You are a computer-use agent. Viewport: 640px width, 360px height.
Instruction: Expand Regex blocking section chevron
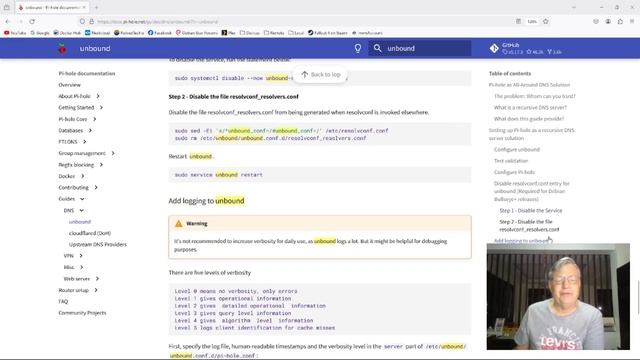point(101,164)
